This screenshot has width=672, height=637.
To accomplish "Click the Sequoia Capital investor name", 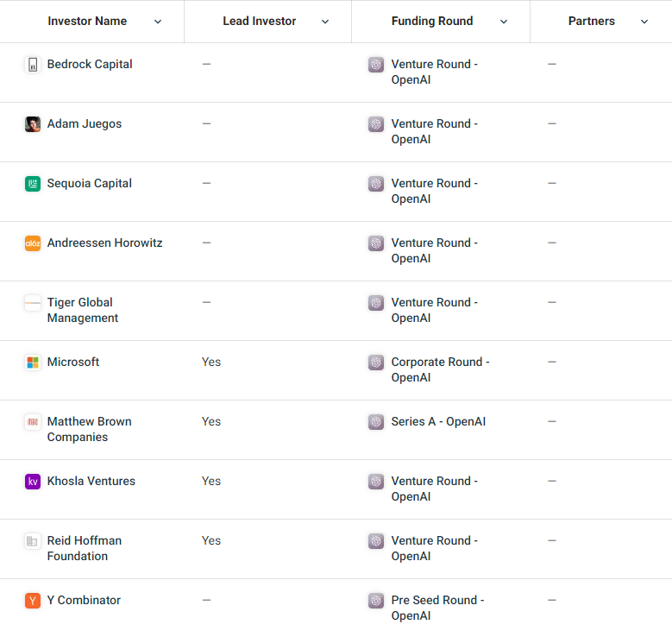I will tap(90, 184).
